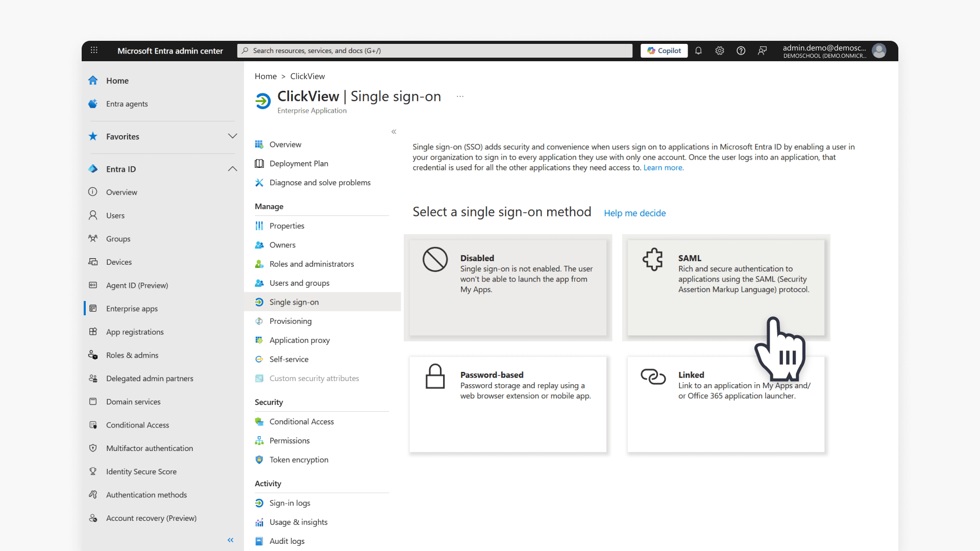The height and width of the screenshot is (551, 980).
Task: Click the Permissions icon under Security
Action: (x=259, y=441)
